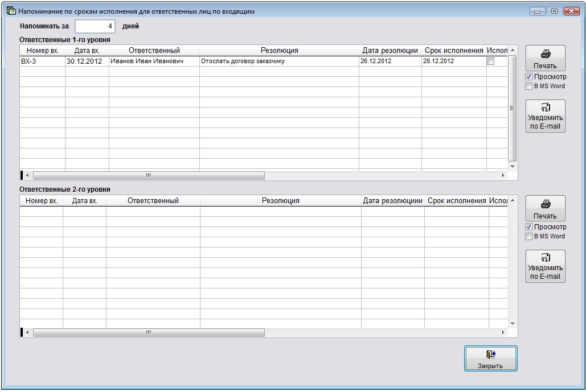The height and width of the screenshot is (392, 586).
Task: Select cell ВХ-3 in level 1 table
Action: pos(42,61)
